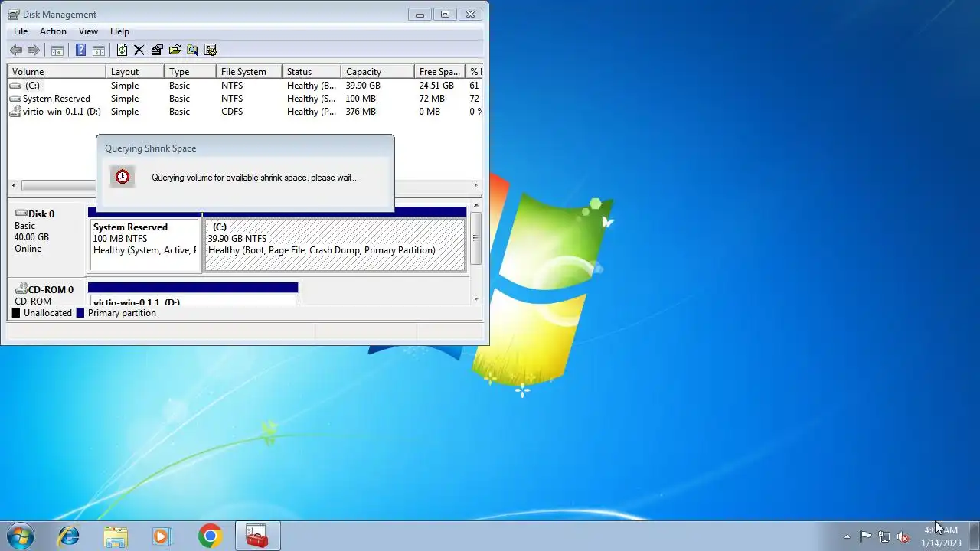Click the taskbar date 1/14/2023

click(x=942, y=543)
